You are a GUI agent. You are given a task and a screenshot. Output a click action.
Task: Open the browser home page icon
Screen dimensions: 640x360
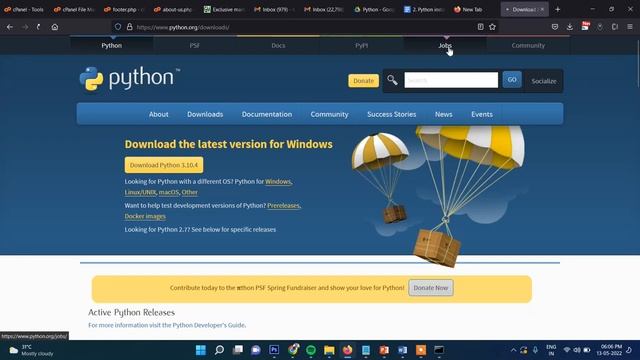pos(55,27)
